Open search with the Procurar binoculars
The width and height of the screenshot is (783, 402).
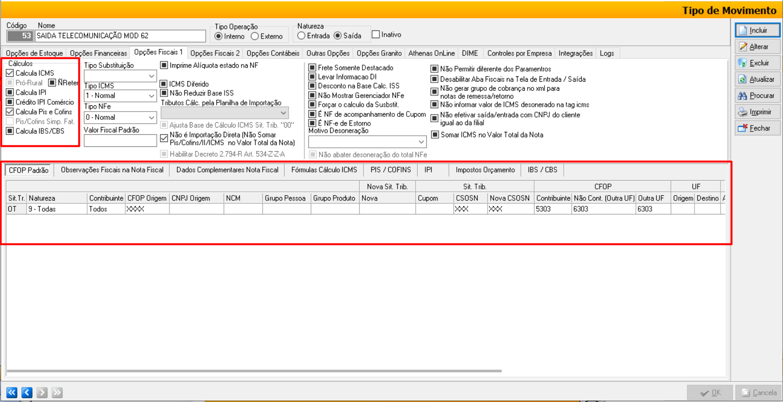[x=757, y=96]
